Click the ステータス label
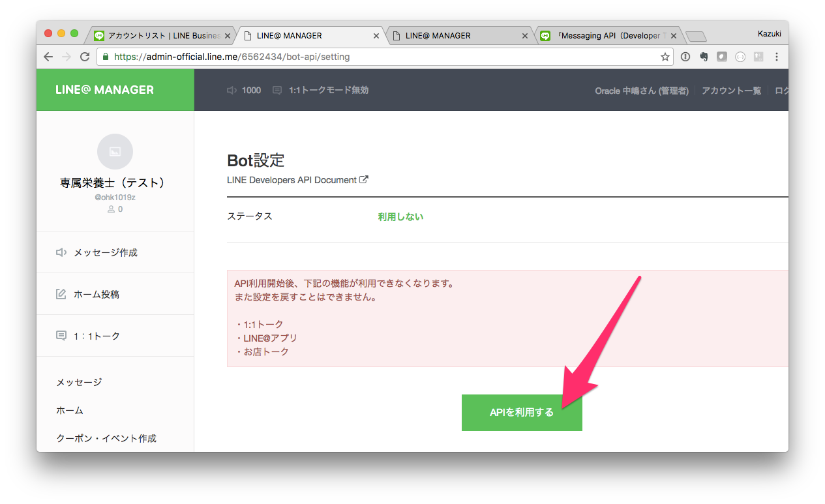 (x=250, y=216)
